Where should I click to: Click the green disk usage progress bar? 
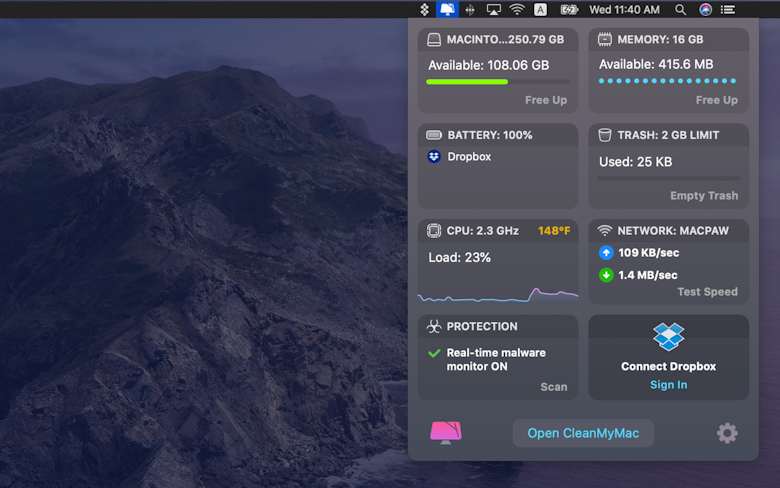(498, 82)
